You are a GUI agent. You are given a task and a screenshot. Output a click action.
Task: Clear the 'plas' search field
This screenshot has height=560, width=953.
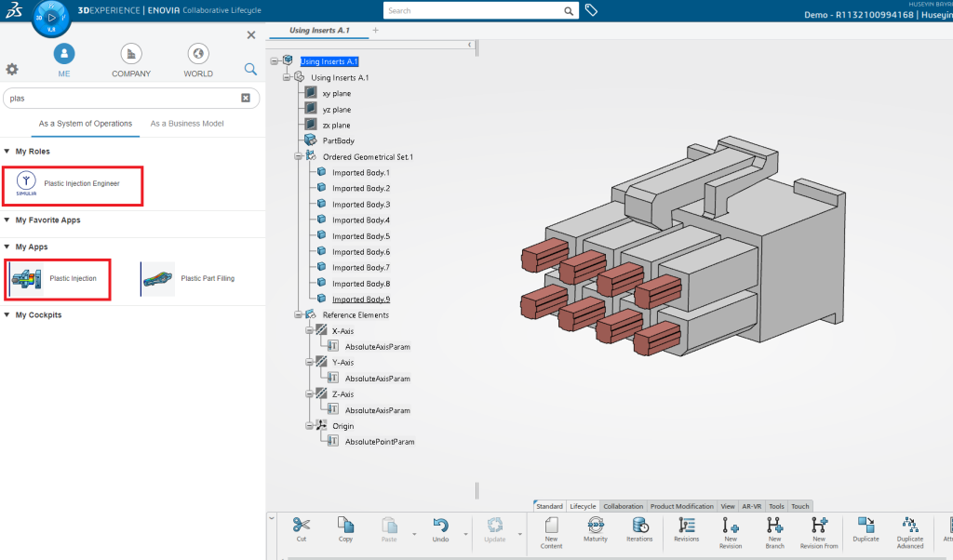point(246,98)
